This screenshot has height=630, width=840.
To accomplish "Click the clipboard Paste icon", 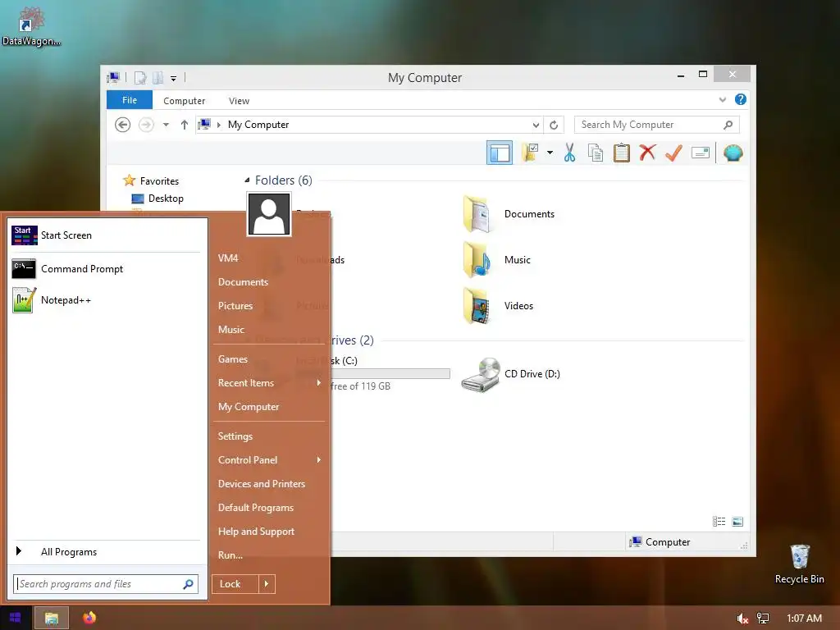I will [x=622, y=153].
